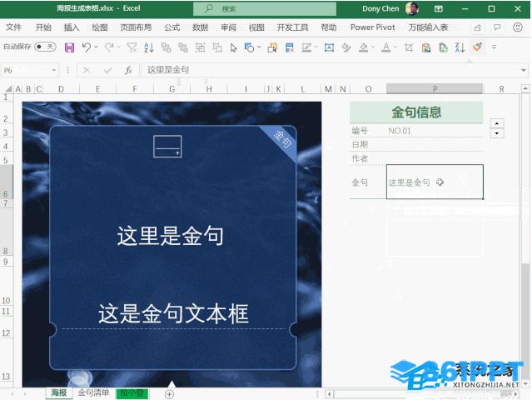
Task: Click the sort A to Z icon
Action: pyautogui.click(x=148, y=47)
